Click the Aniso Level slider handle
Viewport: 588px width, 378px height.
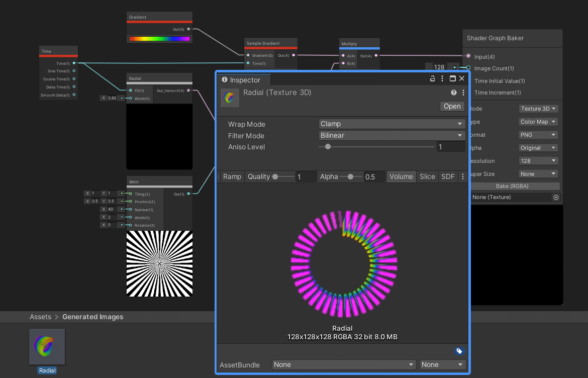pyautogui.click(x=328, y=147)
